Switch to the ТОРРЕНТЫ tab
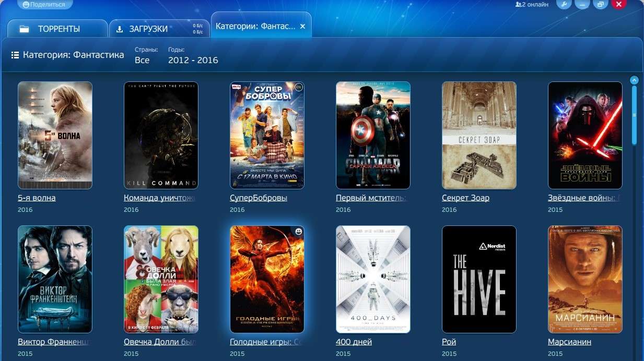Screen dimensions: 644x361 click(58, 29)
